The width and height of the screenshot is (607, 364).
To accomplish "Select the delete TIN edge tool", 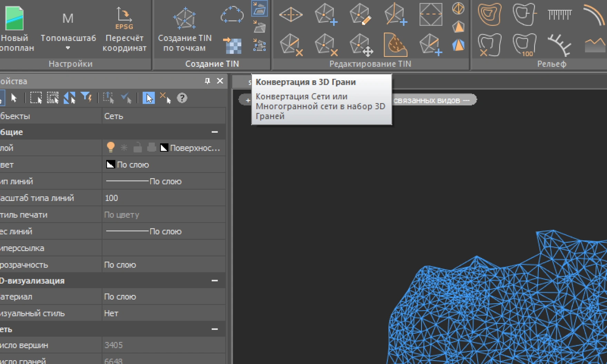I will (291, 45).
